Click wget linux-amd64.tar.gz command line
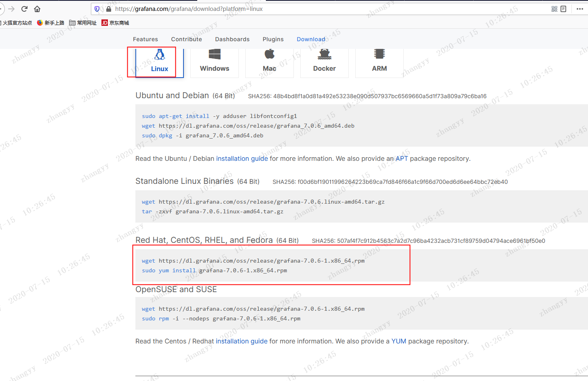Image resolution: width=588 pixels, height=381 pixels. click(263, 202)
